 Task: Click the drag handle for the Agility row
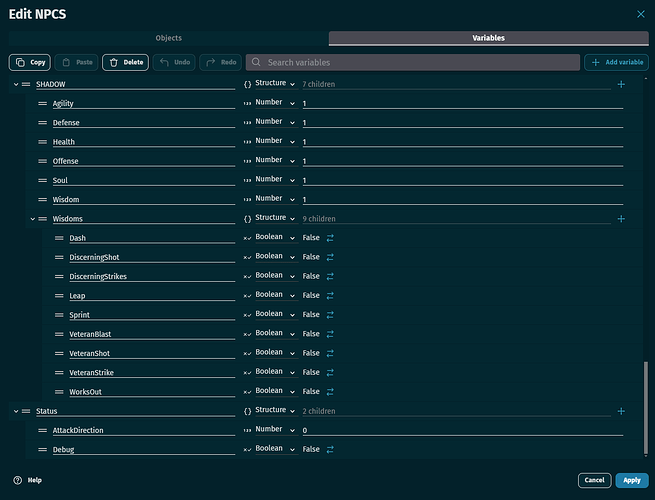[43, 104]
